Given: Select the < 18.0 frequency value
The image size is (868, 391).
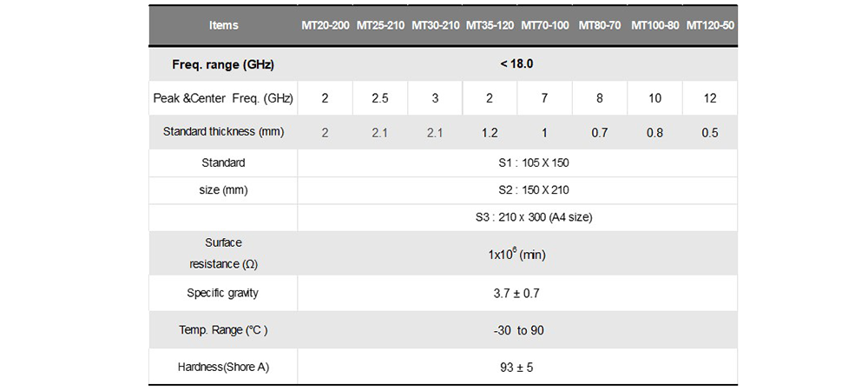Looking at the screenshot, I should pyautogui.click(x=517, y=64).
